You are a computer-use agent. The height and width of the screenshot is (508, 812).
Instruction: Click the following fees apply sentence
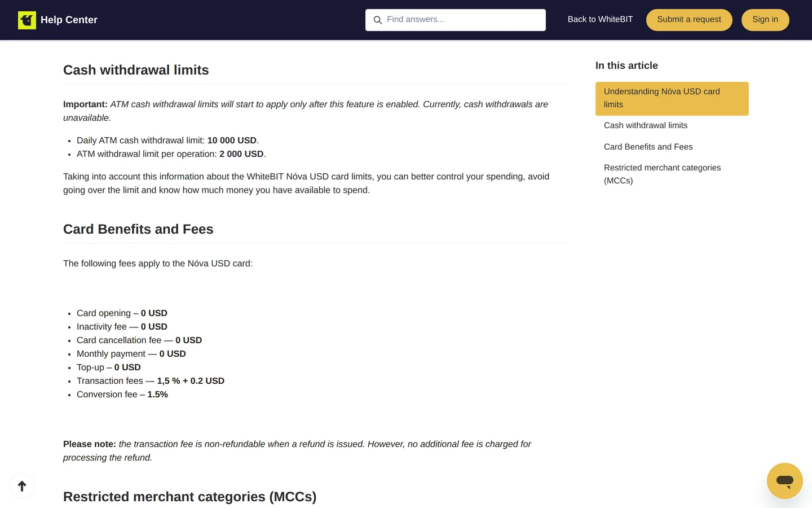158,264
